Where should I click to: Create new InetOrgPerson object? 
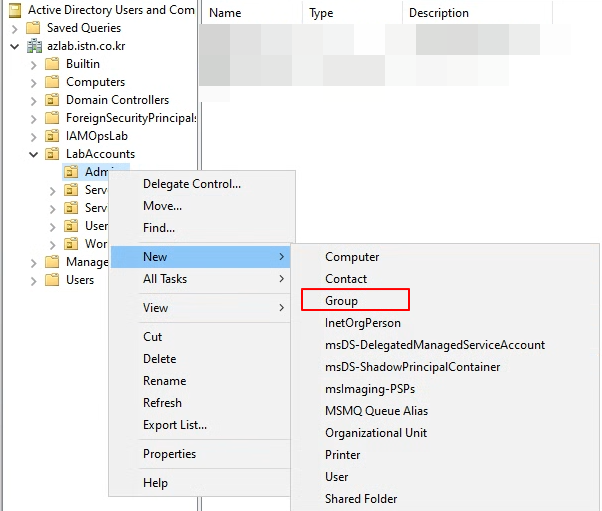pyautogui.click(x=445, y=323)
